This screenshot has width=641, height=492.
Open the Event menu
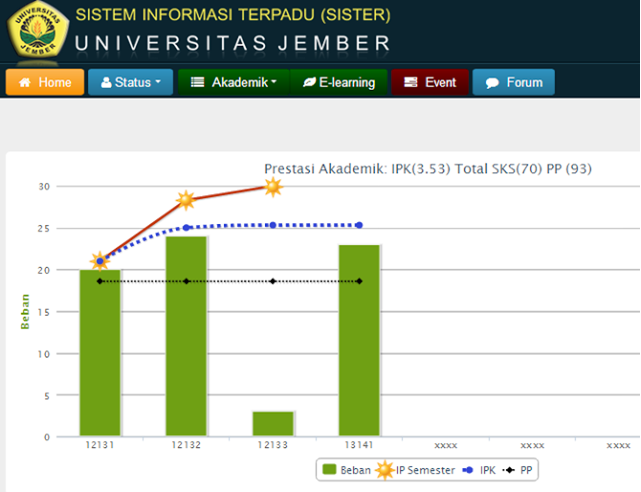(430, 83)
